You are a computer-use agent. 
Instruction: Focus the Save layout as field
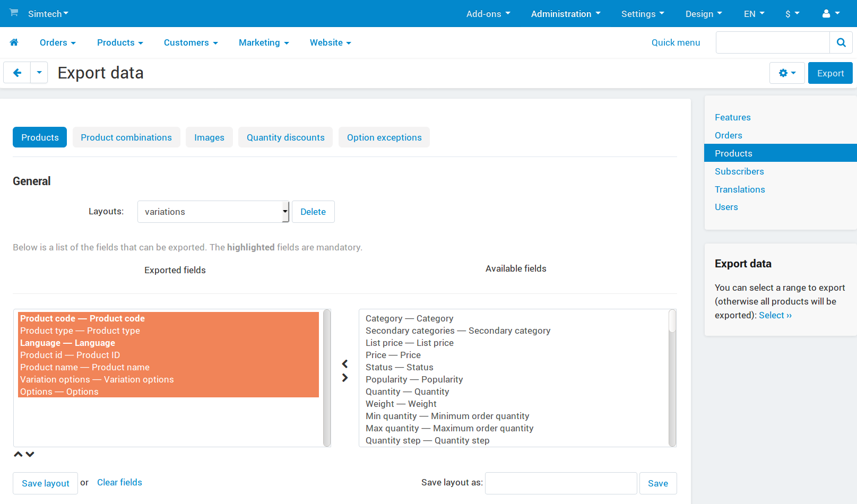pyautogui.click(x=561, y=483)
